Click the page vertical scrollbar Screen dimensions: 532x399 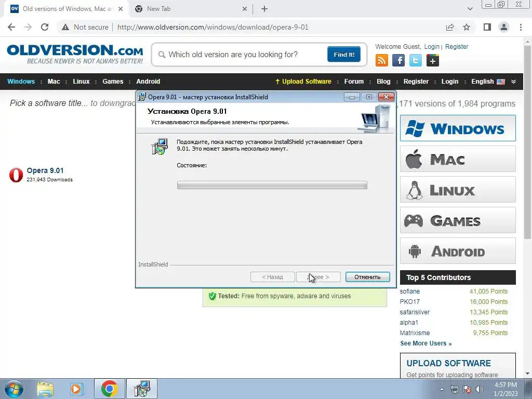pos(528,142)
